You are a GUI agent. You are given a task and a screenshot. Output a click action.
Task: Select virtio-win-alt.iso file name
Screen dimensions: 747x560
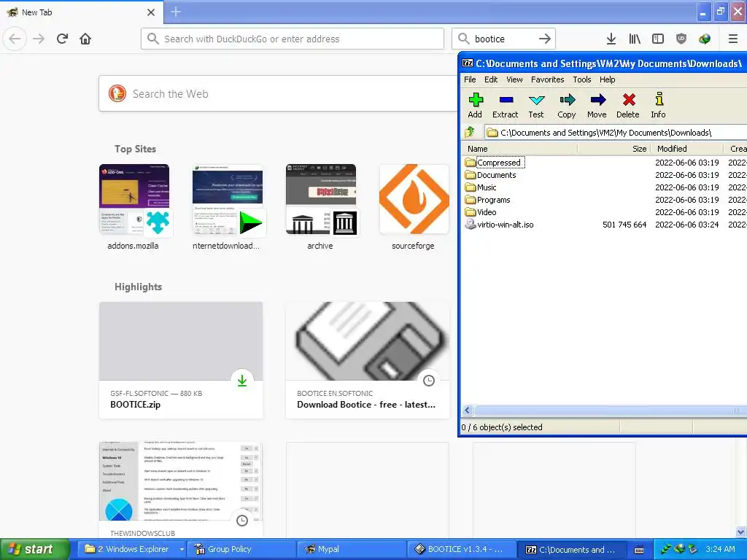pos(506,225)
